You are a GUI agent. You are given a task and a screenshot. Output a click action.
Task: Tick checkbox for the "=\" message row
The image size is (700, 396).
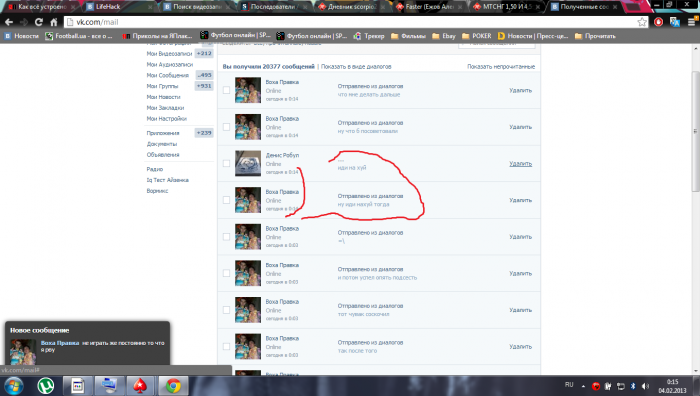pos(226,237)
